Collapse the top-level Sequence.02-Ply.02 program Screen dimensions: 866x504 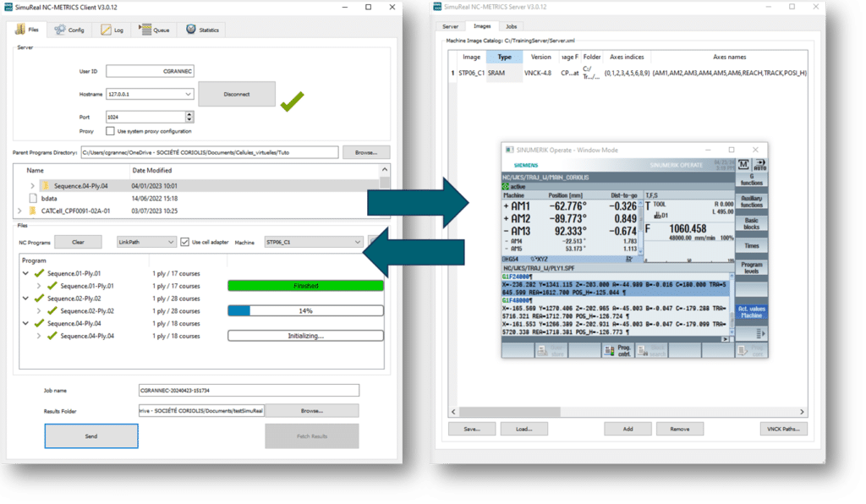[26, 299]
